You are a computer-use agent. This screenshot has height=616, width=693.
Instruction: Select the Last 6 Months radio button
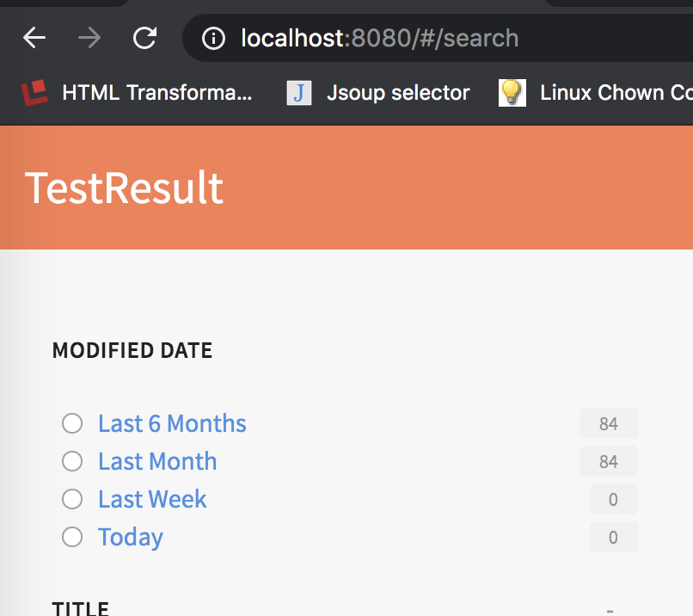point(72,423)
